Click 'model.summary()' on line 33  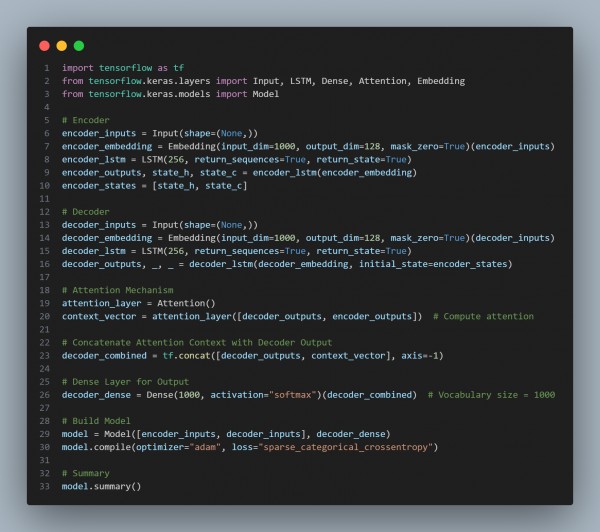101,486
